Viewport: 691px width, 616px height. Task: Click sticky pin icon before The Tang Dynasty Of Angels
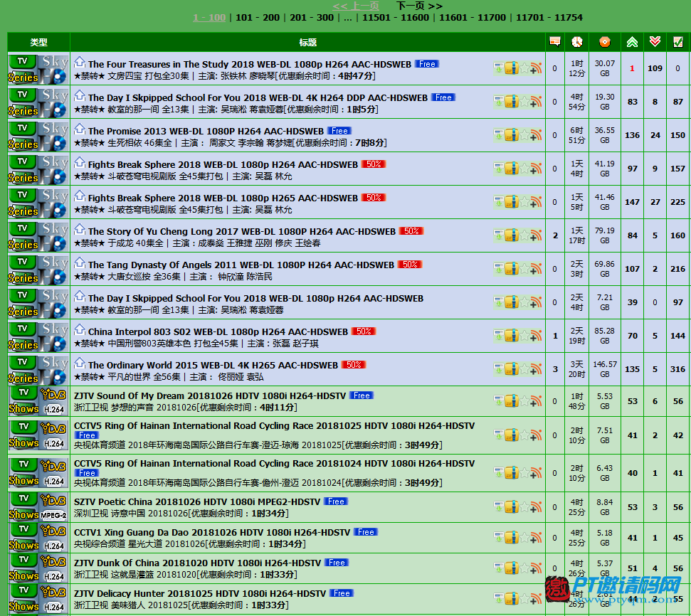click(x=80, y=262)
